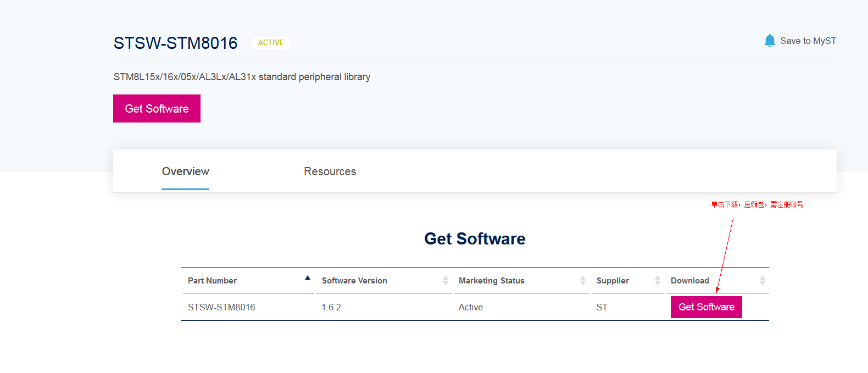Screen dimensions: 868x373
Task: Sort the table by Part Number arrow
Action: click(x=308, y=278)
